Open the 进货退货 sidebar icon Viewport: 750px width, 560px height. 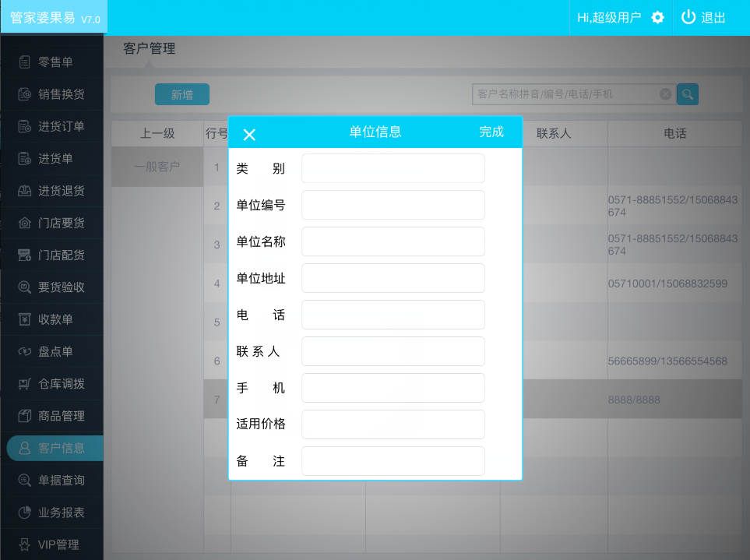point(24,191)
